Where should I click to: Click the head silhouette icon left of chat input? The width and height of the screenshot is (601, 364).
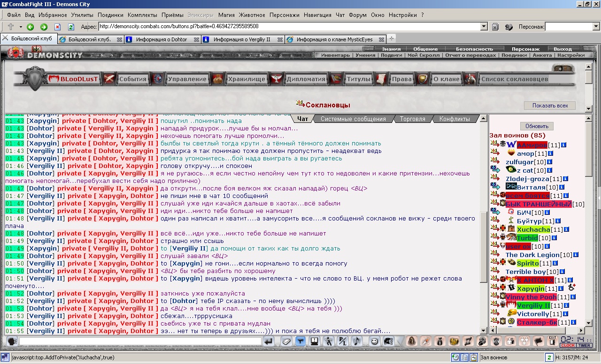pyautogui.click(x=12, y=341)
